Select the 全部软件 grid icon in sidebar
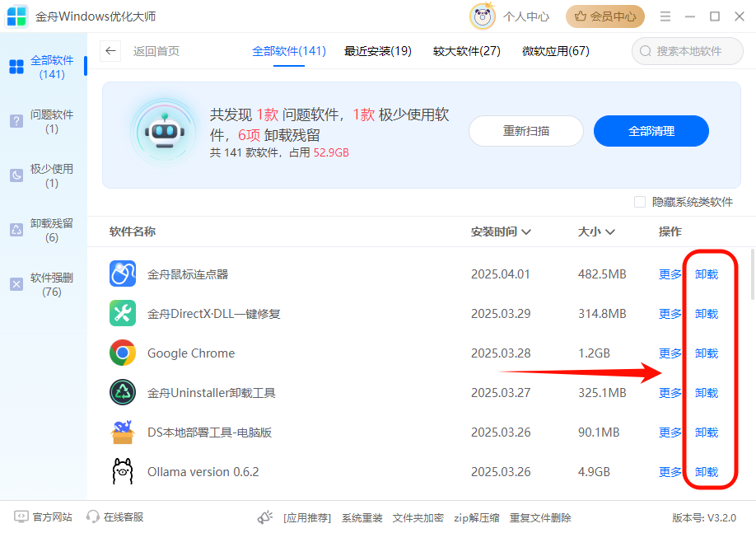This screenshot has width=756, height=533. pyautogui.click(x=16, y=67)
